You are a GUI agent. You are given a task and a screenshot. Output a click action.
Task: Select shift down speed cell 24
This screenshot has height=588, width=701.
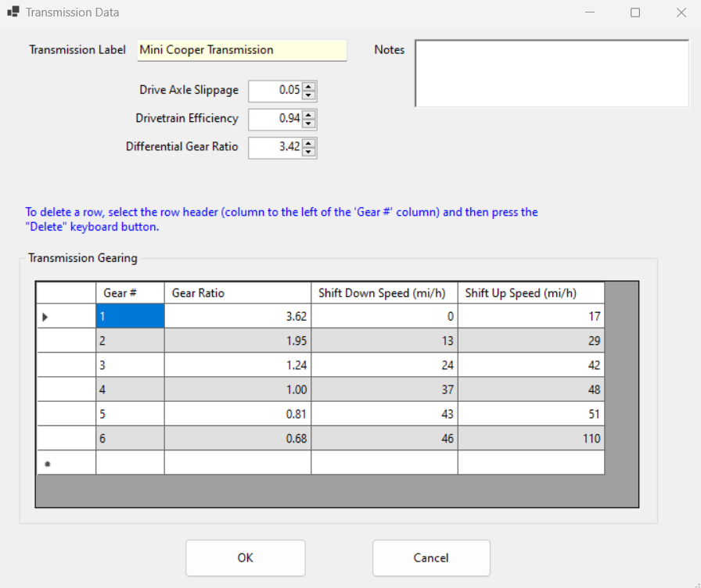coord(384,365)
